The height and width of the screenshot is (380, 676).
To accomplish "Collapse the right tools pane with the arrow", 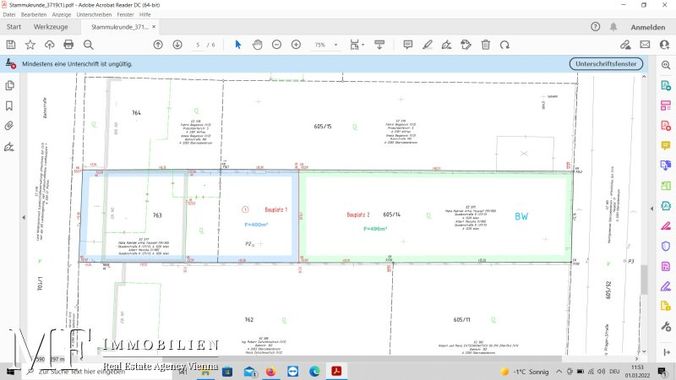I will coord(652,208).
